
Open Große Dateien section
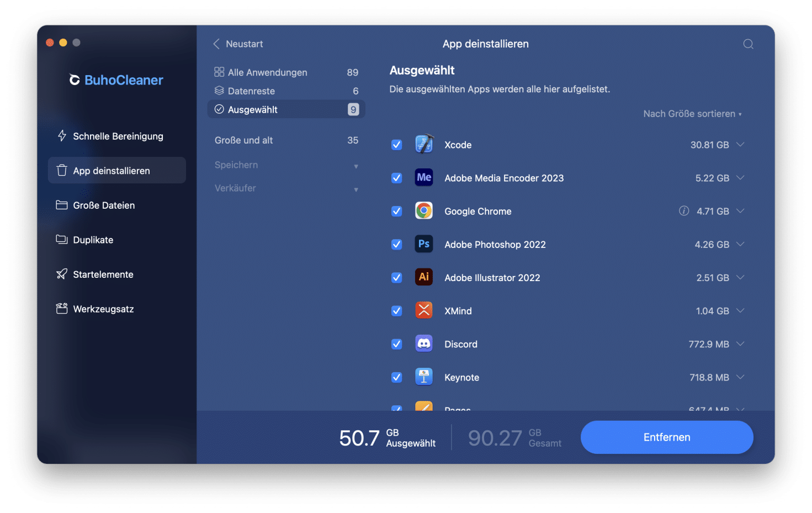coord(117,205)
